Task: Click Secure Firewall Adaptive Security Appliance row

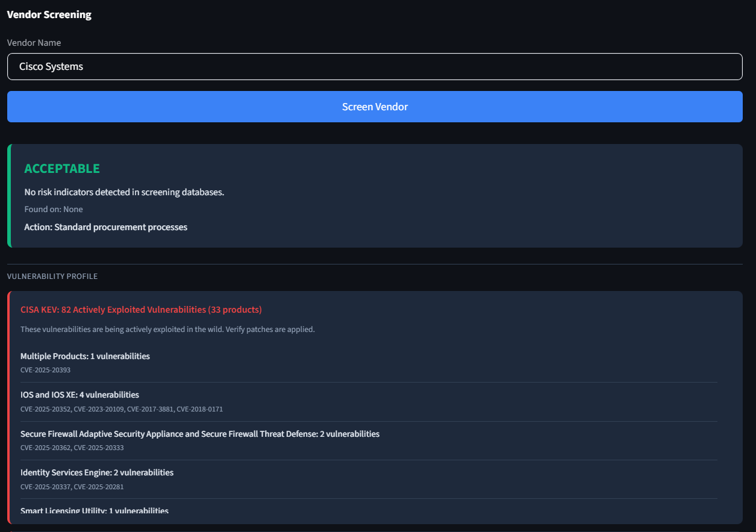Action: [x=200, y=434]
